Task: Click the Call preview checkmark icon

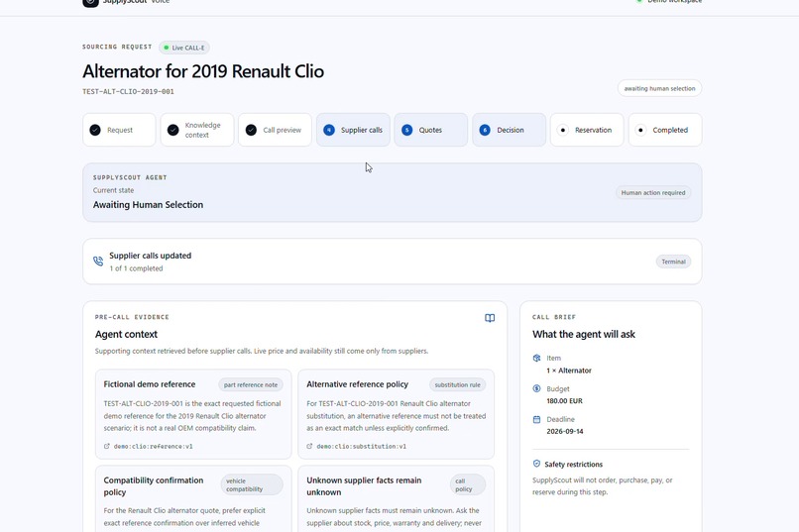Action: click(x=251, y=130)
